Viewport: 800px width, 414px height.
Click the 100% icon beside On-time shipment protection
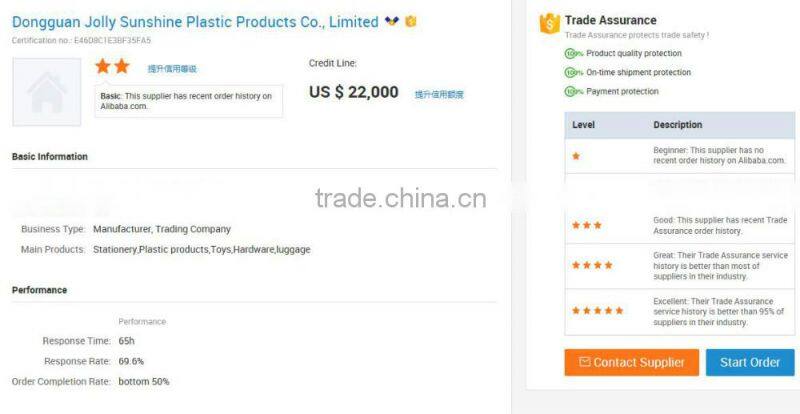[573, 72]
